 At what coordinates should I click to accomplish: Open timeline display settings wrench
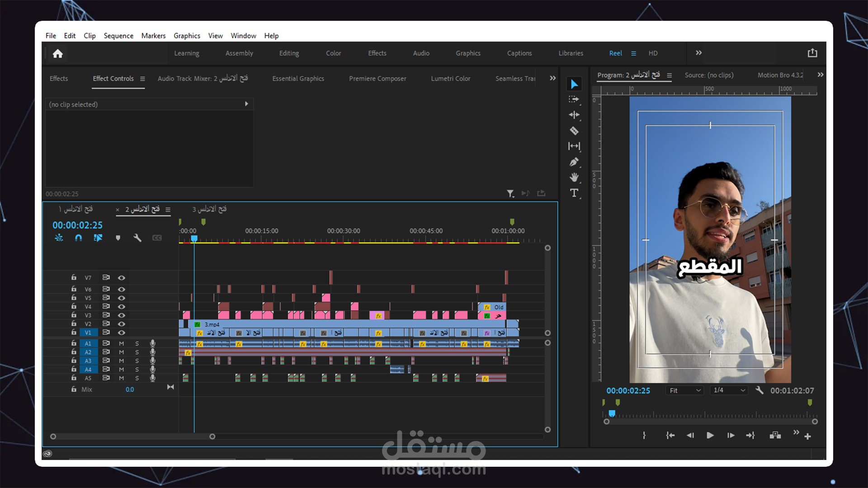click(137, 238)
